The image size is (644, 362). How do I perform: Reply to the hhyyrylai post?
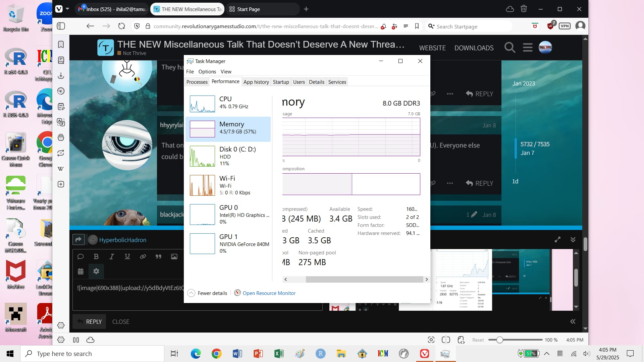480,183
